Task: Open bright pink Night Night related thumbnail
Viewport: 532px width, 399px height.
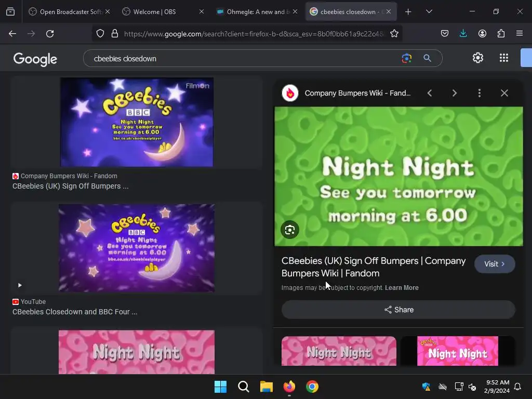Action: [458, 351]
